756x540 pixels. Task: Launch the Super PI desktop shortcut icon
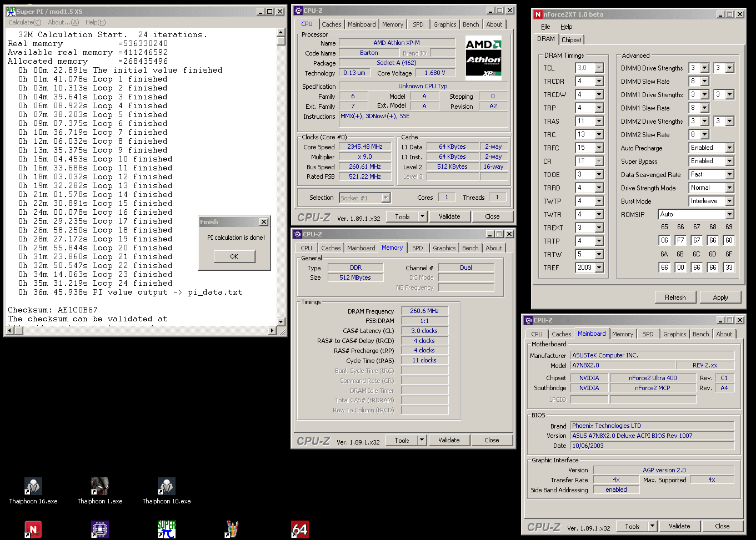(166, 529)
